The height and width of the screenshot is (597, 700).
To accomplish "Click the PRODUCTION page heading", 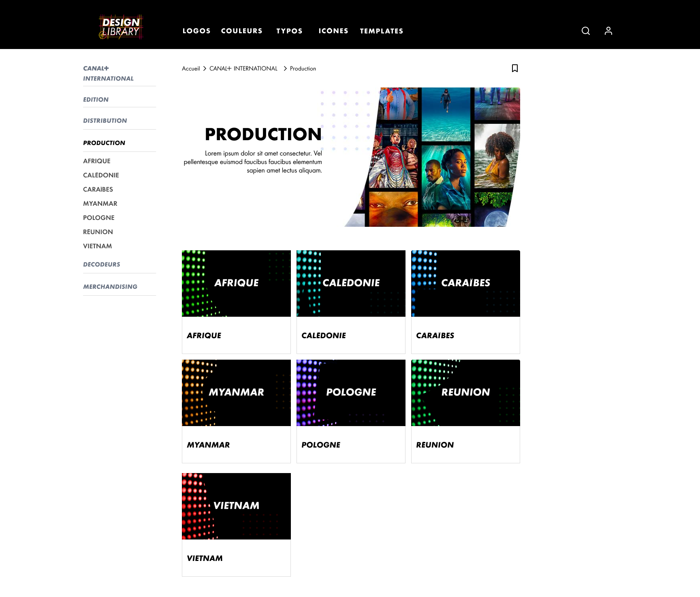I will 263,134.
